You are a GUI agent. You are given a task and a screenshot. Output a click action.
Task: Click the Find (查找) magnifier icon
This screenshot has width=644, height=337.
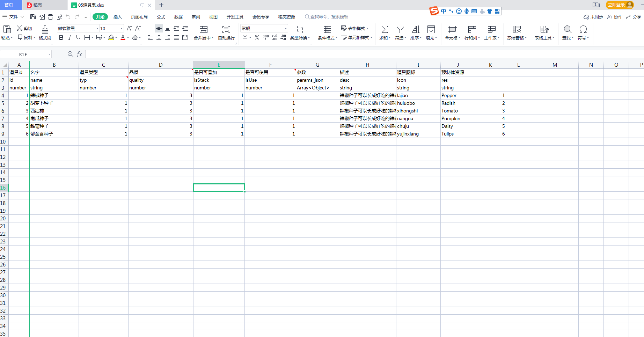568,29
